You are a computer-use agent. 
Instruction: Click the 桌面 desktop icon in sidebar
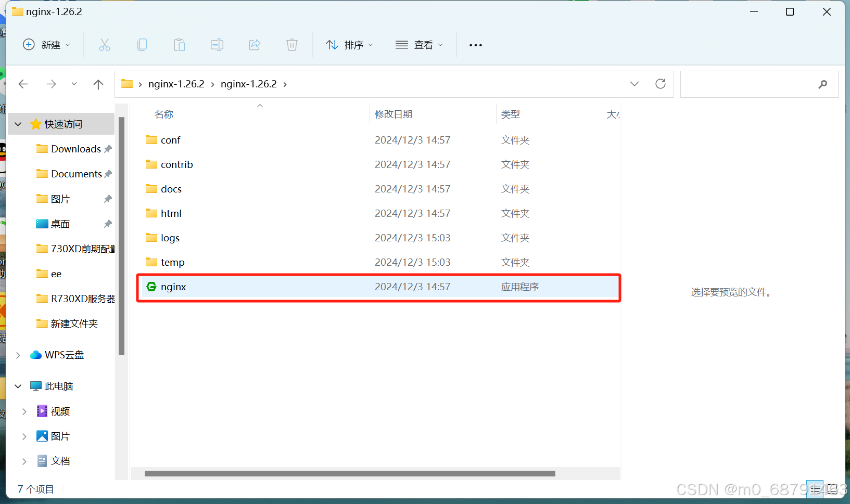click(42, 224)
